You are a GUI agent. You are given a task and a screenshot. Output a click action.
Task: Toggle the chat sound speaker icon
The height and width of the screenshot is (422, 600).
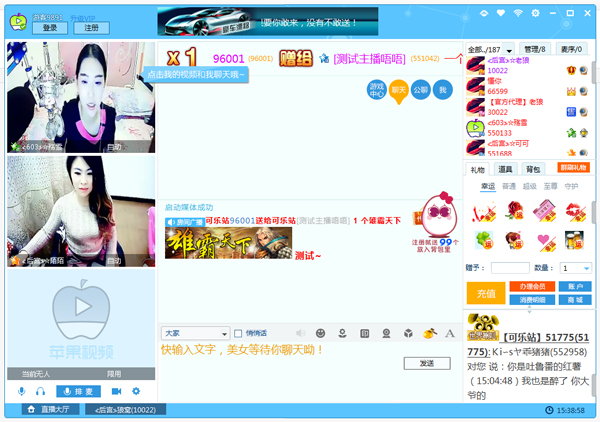pyautogui.click(x=301, y=333)
